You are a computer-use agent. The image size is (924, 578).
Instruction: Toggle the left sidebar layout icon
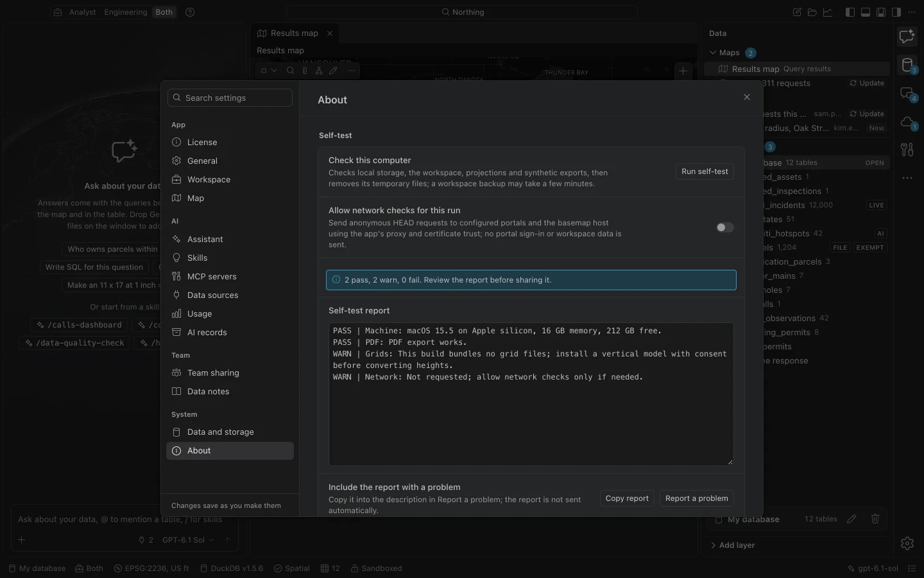(850, 12)
